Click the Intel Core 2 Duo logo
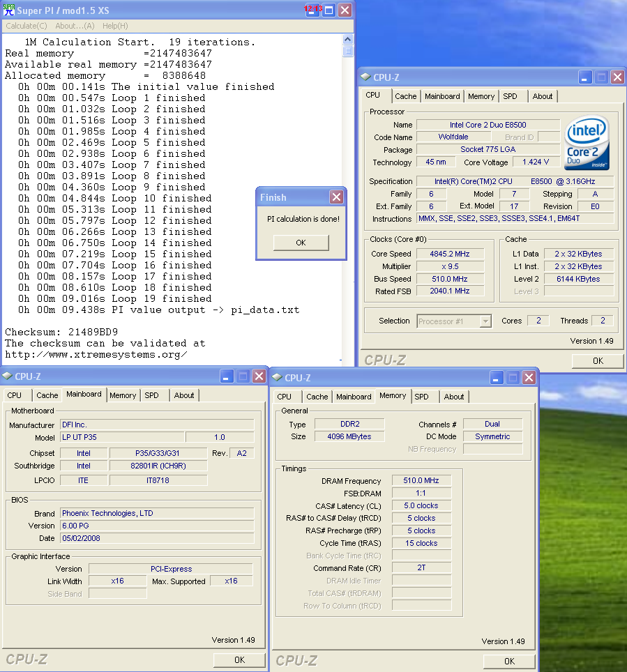The height and width of the screenshot is (672, 627). click(x=587, y=143)
